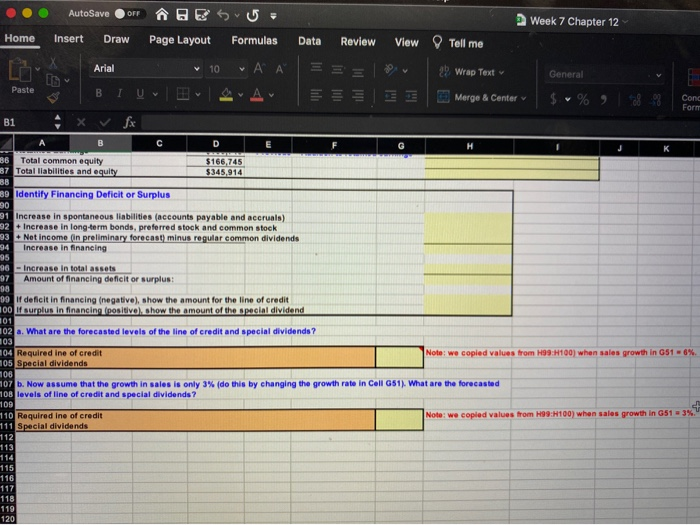Switch to the Draw tab
The width and height of the screenshot is (700, 525).
[x=116, y=39]
